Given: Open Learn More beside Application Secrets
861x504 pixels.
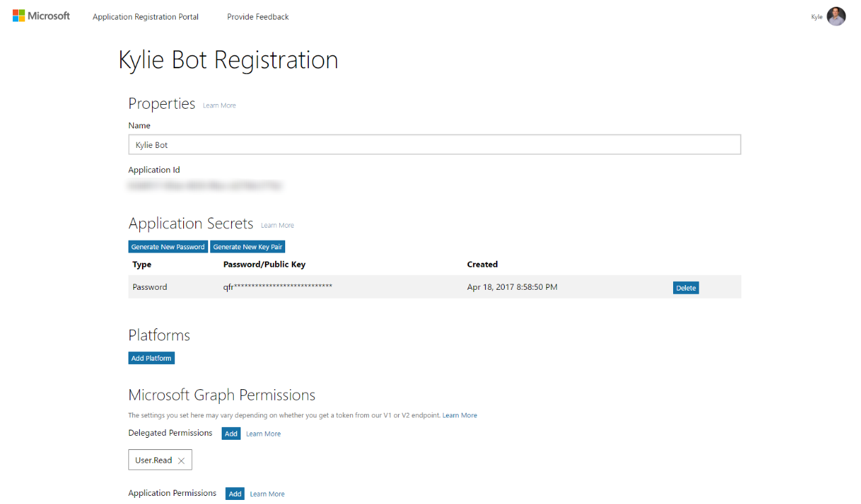Looking at the screenshot, I should coord(277,226).
